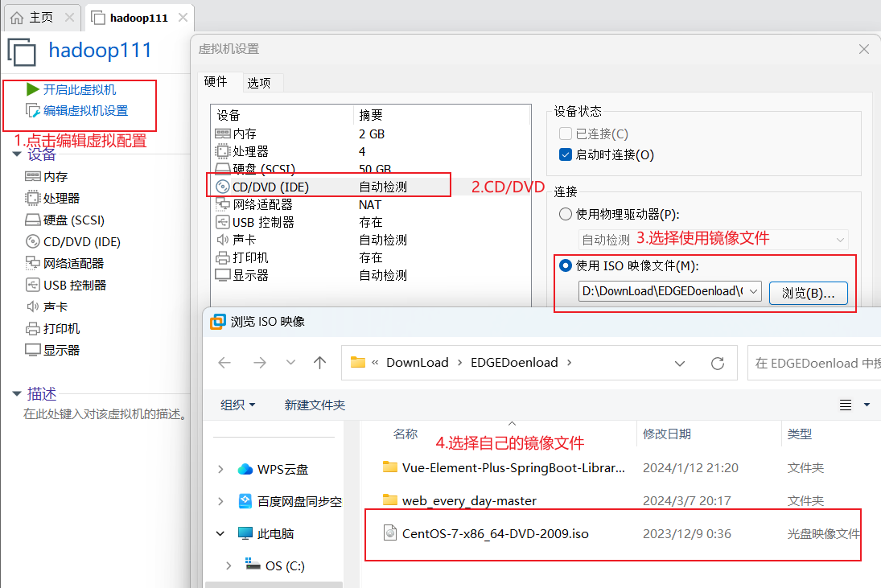Select processor row icon in hardware list
Viewport: 881px width, 588px height.
coord(223,151)
